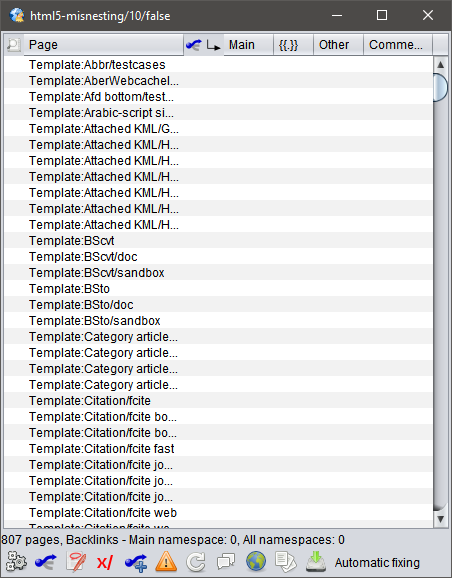452x578 pixels.
Task: Select row Template:Citation/fcite fast
Action: coord(218,449)
